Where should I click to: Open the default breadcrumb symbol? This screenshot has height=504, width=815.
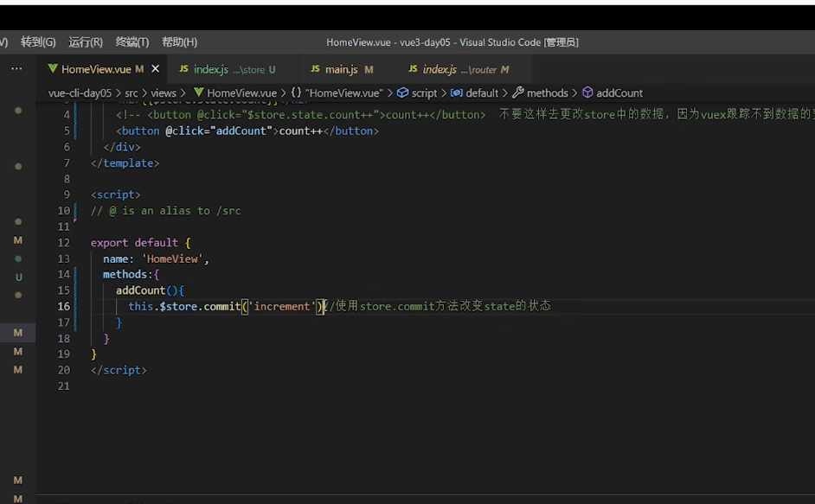[x=474, y=93]
